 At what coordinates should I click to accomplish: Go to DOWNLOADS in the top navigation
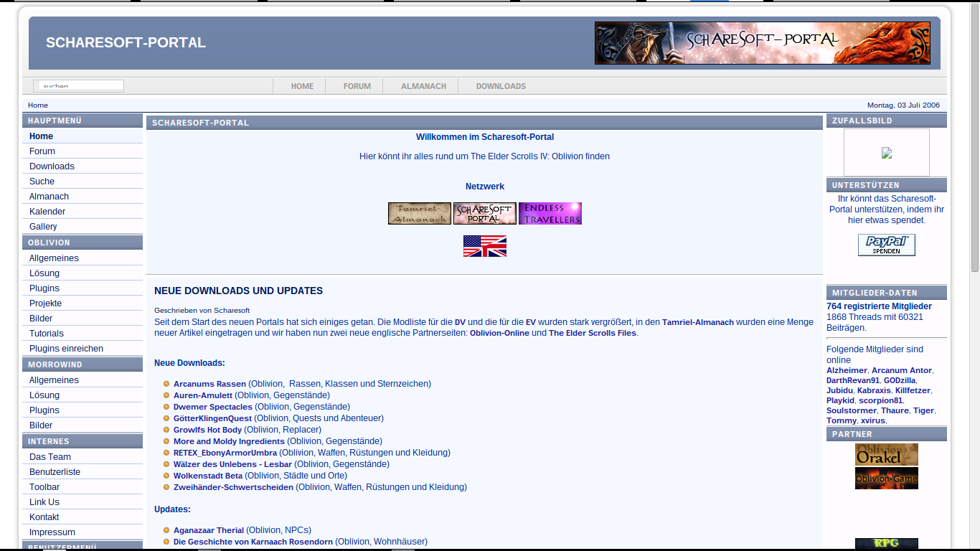[x=501, y=86]
